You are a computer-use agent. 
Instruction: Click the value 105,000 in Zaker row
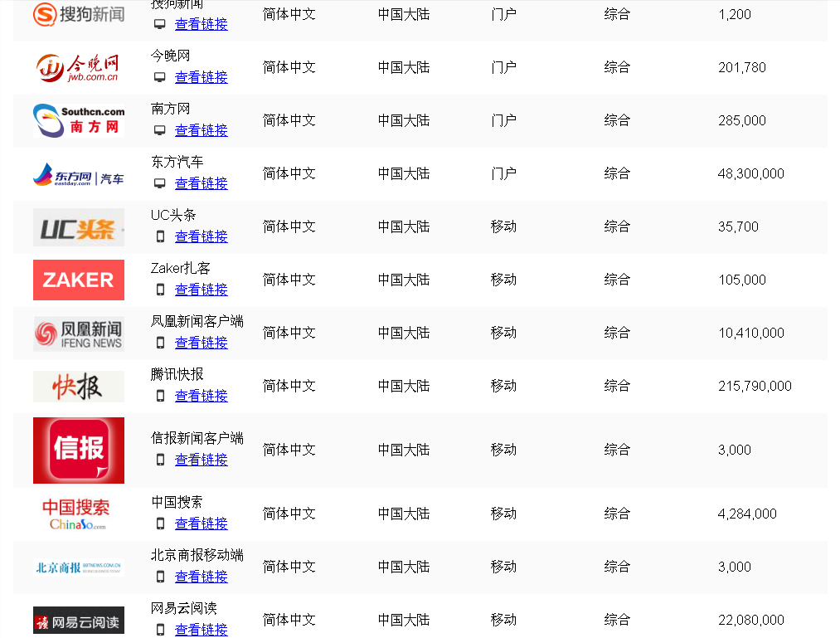click(742, 280)
